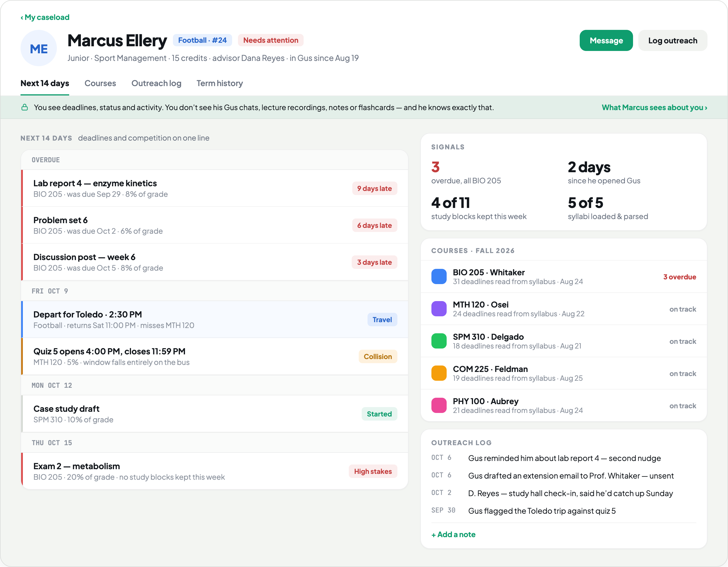Click the Started status tag
This screenshot has height=567, width=728.
[x=379, y=414]
